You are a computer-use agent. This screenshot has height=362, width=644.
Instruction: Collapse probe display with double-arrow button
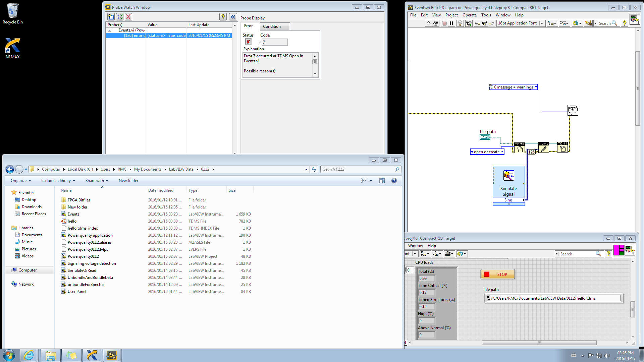click(233, 17)
